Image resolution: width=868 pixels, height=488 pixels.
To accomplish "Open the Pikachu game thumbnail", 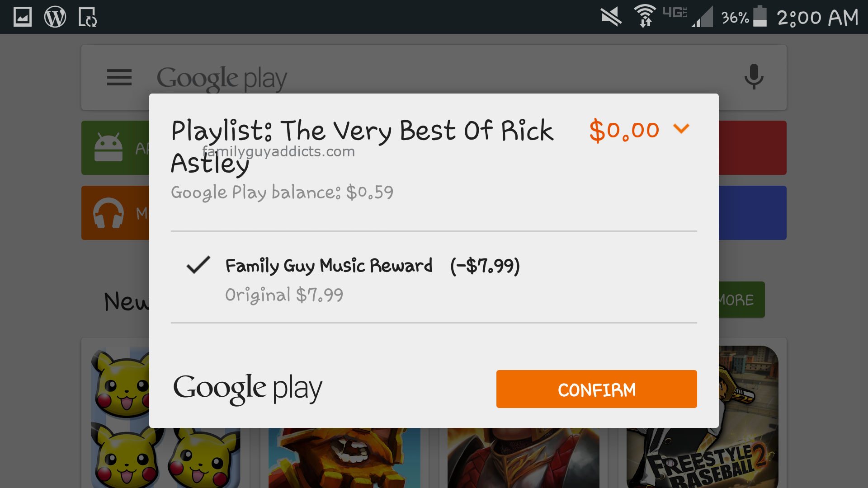I will [120, 416].
